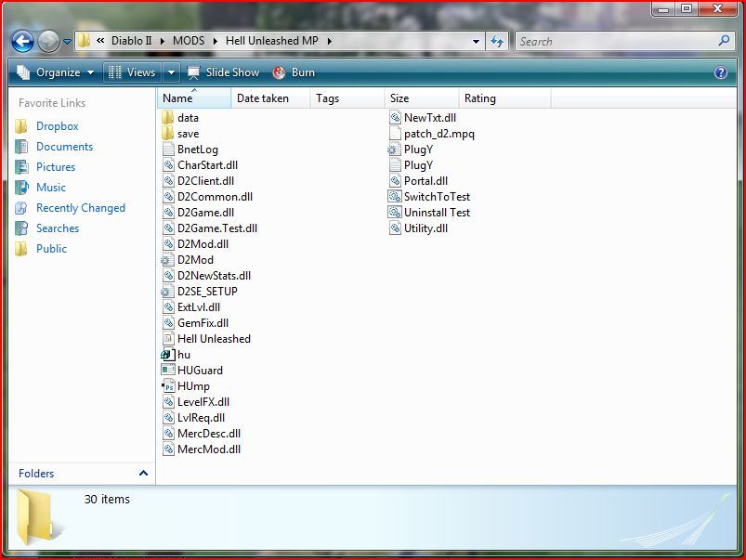The height and width of the screenshot is (560, 746).
Task: Navigate to Diablo II in address path
Action: [x=131, y=41]
